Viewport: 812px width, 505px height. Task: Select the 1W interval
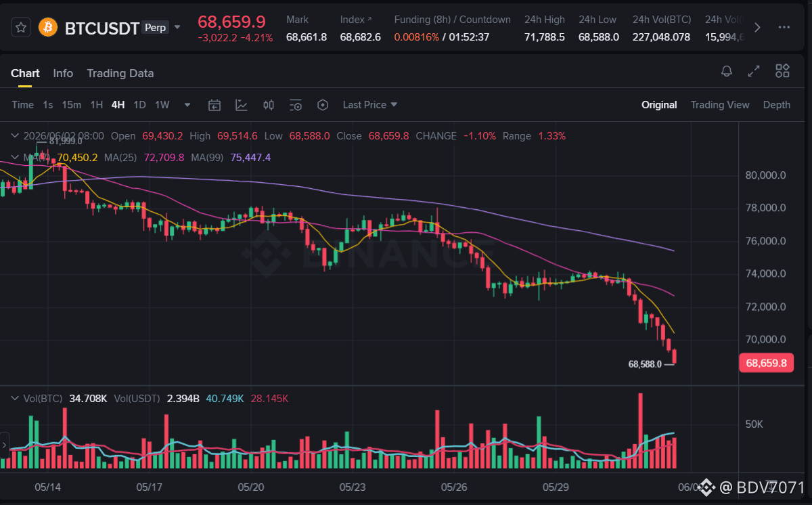pyautogui.click(x=162, y=104)
